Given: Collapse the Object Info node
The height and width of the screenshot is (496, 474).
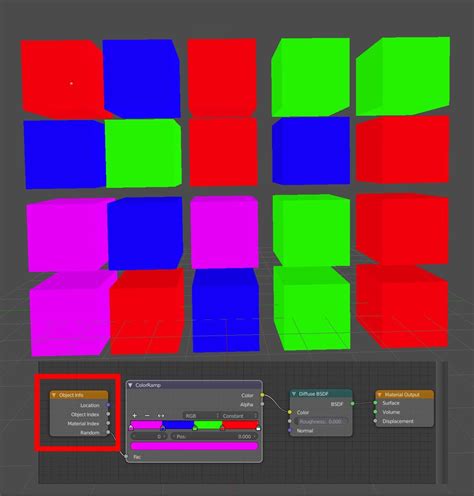Looking at the screenshot, I should pyautogui.click(x=54, y=395).
